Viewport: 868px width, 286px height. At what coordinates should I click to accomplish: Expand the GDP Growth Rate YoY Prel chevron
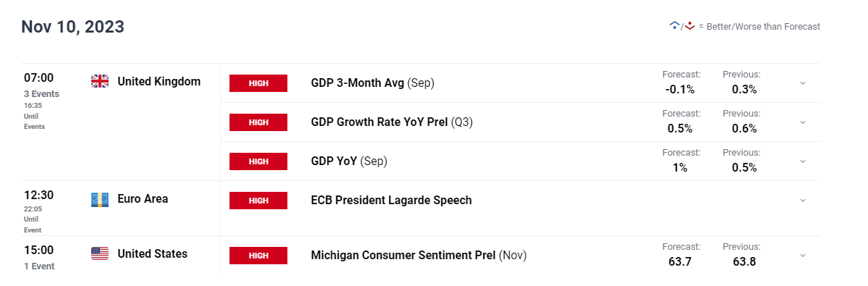click(x=804, y=122)
